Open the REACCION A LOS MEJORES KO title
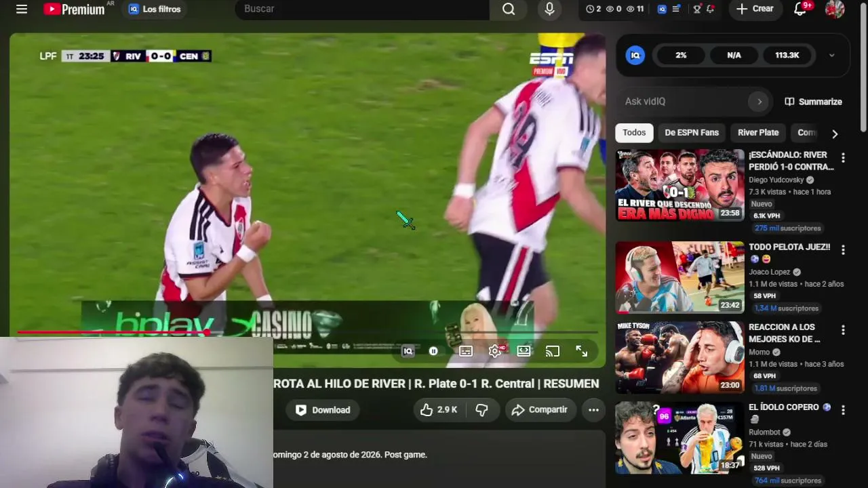Viewport: 868px width, 488px height. pyautogui.click(x=785, y=333)
